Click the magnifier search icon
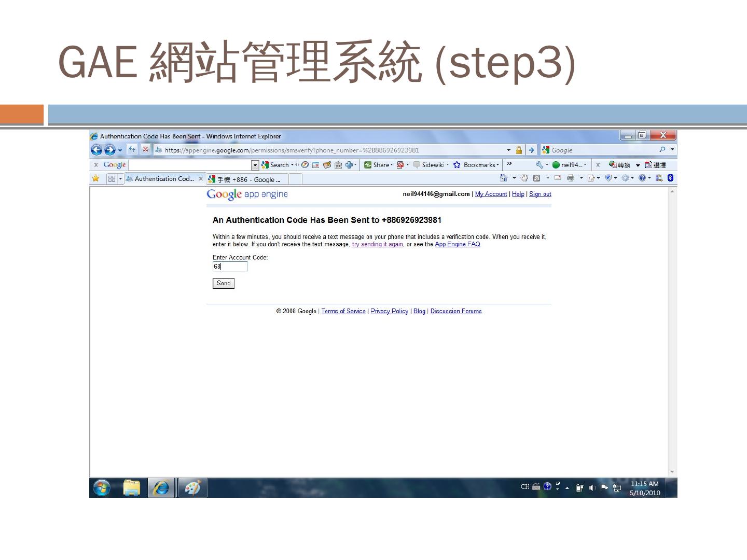Image resolution: width=747 pixels, height=560 pixels. tap(662, 150)
